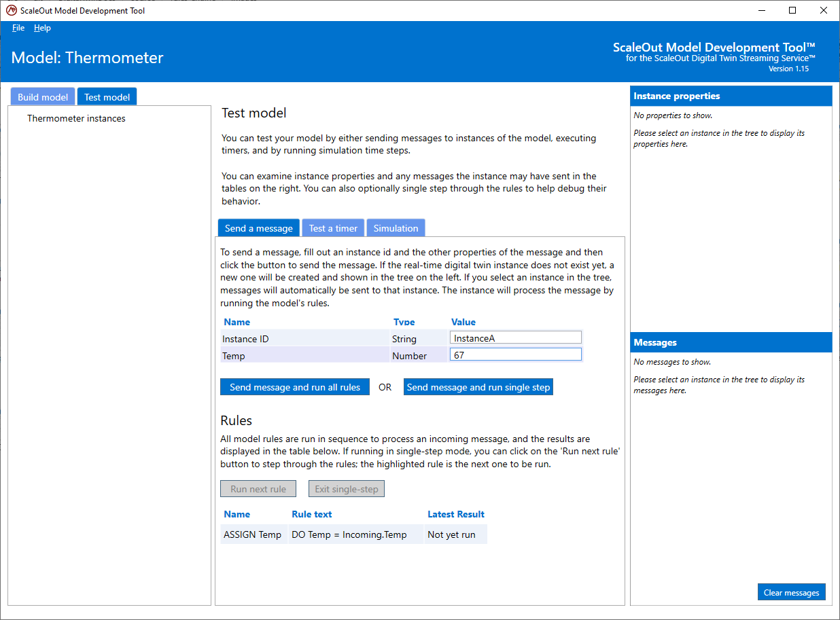Switch to the Build model tab
The height and width of the screenshot is (620, 840).
coord(43,97)
